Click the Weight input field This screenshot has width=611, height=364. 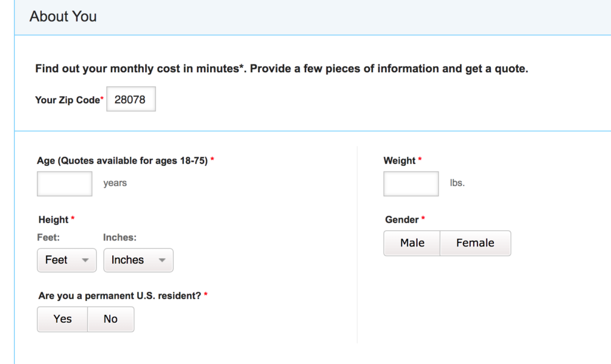click(x=411, y=184)
